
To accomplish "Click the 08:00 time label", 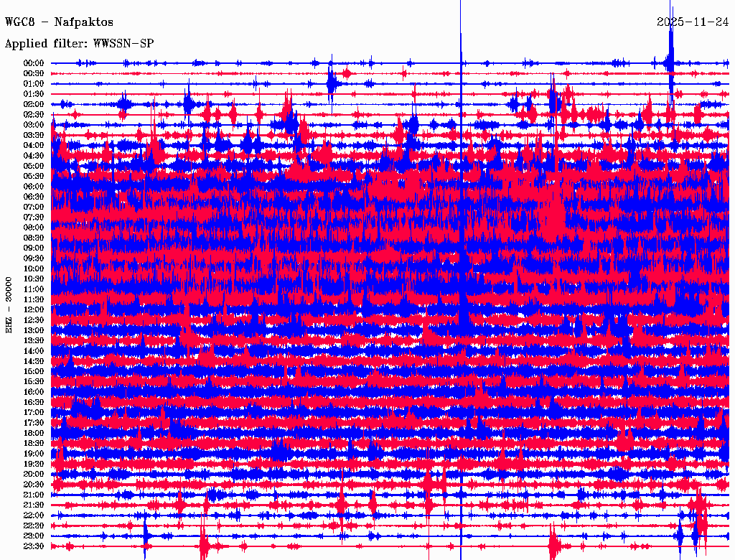I will 34,228.
